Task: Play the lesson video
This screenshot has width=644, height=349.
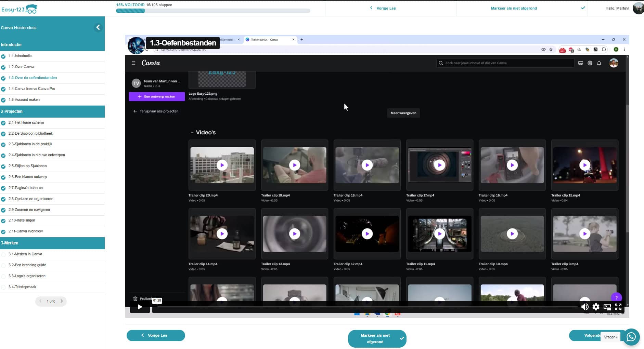Action: [140, 307]
